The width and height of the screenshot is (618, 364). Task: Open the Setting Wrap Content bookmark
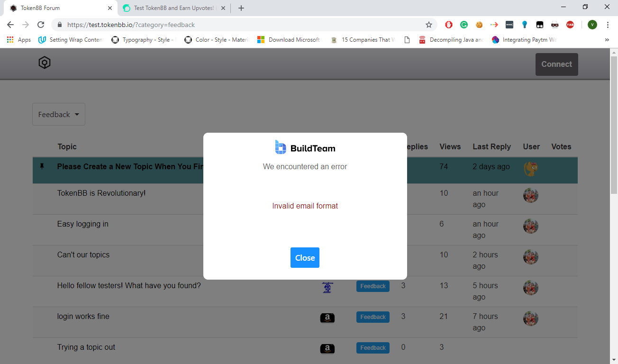pos(70,40)
